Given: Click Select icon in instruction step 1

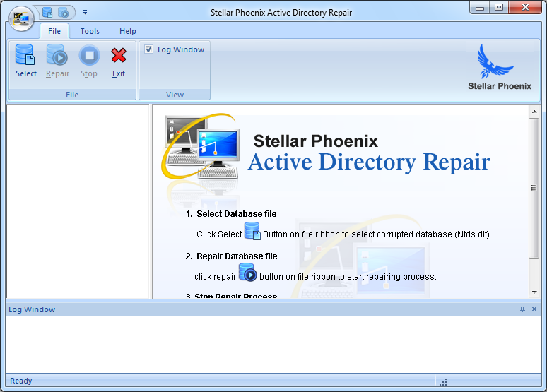Looking at the screenshot, I should (x=252, y=231).
